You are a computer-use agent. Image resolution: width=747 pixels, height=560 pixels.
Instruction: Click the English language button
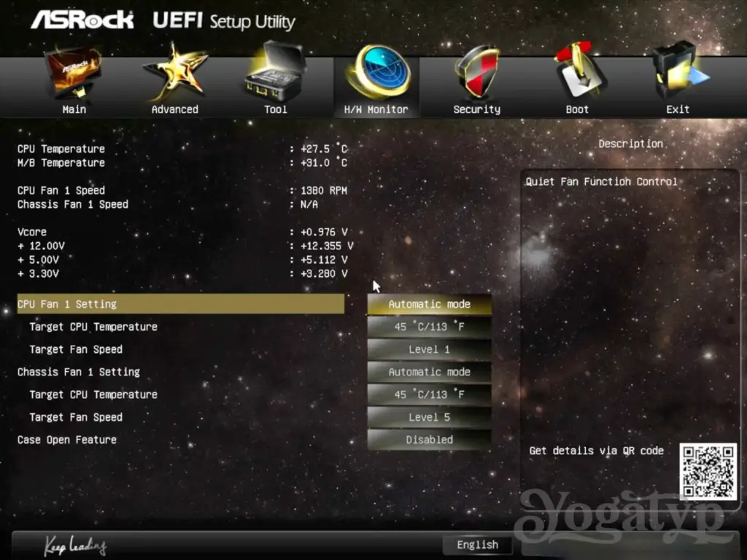477,545
